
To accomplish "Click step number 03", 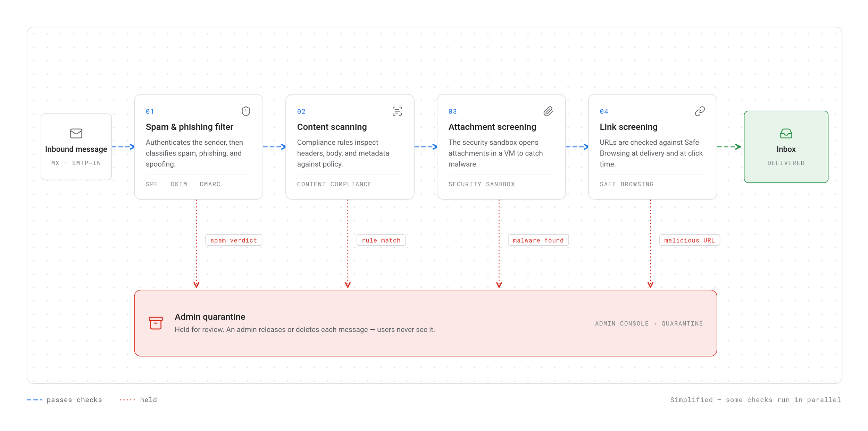I will pyautogui.click(x=452, y=111).
